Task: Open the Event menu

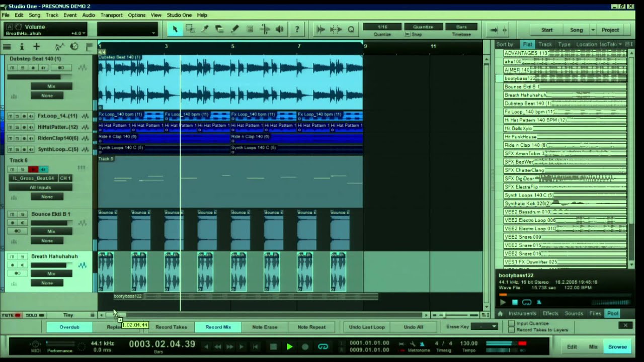Action: [70, 15]
